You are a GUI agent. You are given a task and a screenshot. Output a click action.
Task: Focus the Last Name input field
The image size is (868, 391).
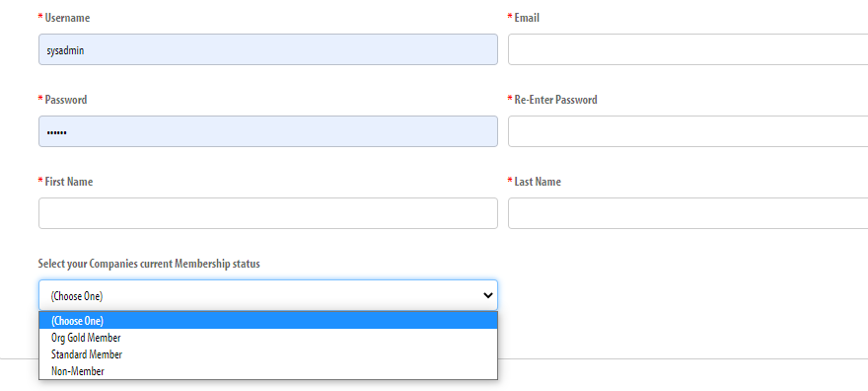(x=687, y=213)
